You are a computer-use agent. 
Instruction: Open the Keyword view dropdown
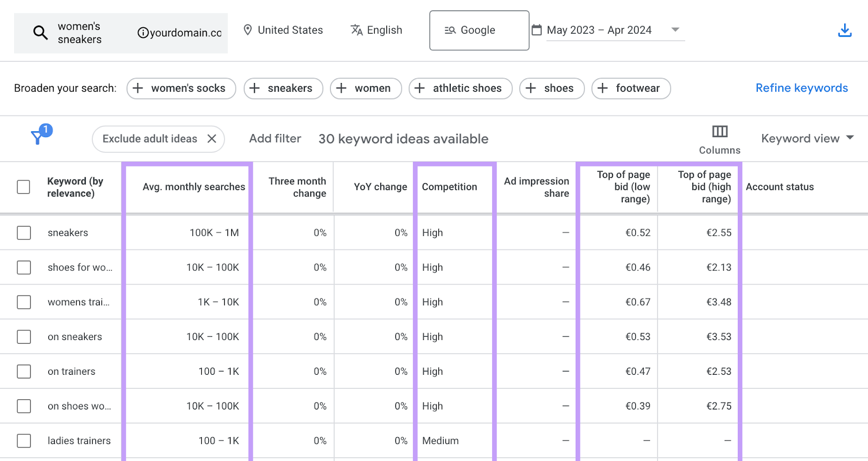[807, 139]
